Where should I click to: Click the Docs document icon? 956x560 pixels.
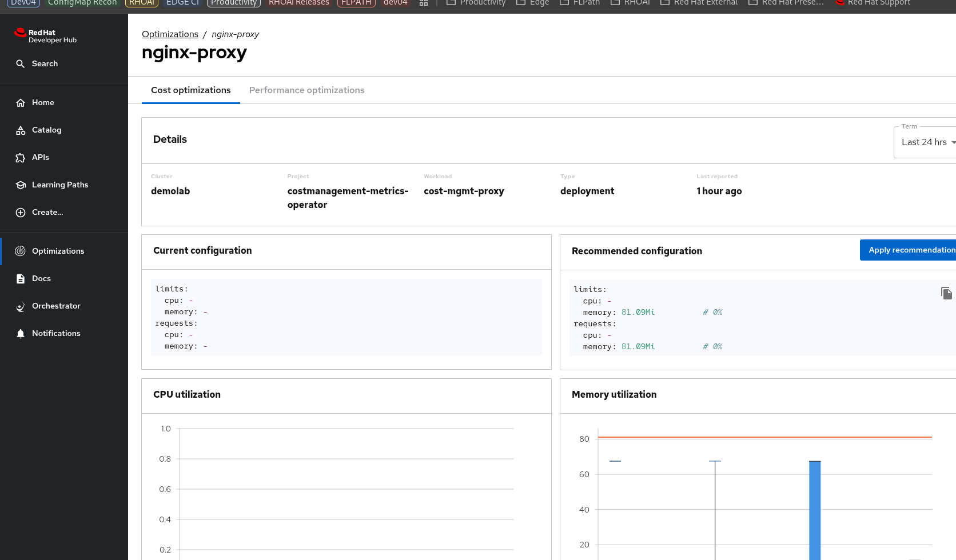click(x=21, y=279)
